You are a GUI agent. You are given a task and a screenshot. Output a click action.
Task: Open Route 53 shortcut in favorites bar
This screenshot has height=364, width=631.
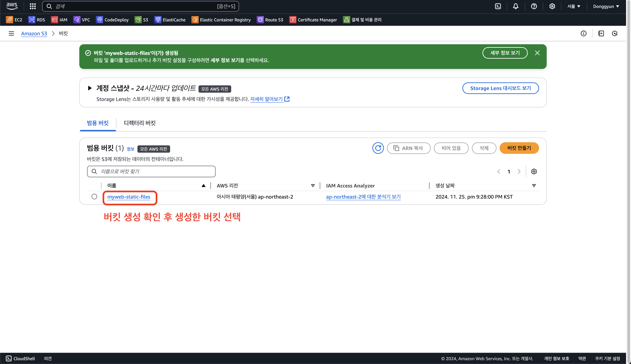270,20
